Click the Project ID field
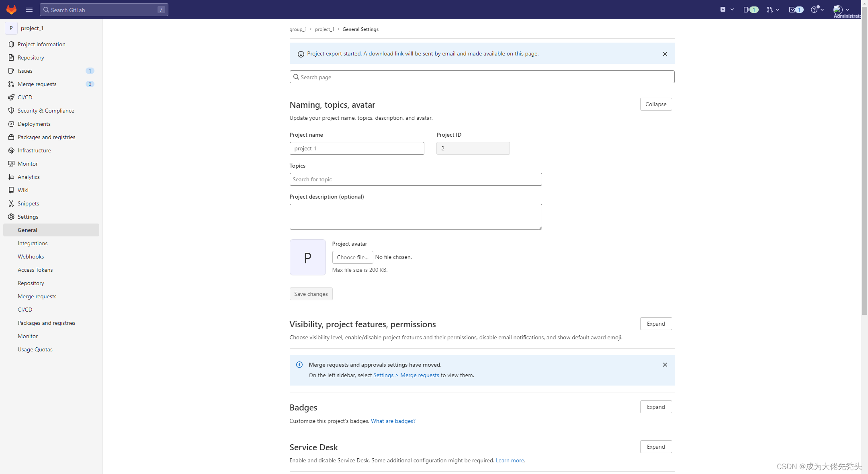Image resolution: width=868 pixels, height=474 pixels. (x=473, y=148)
